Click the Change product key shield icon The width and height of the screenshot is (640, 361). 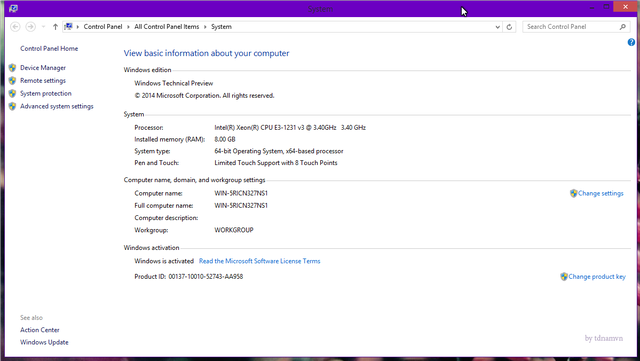tap(564, 276)
